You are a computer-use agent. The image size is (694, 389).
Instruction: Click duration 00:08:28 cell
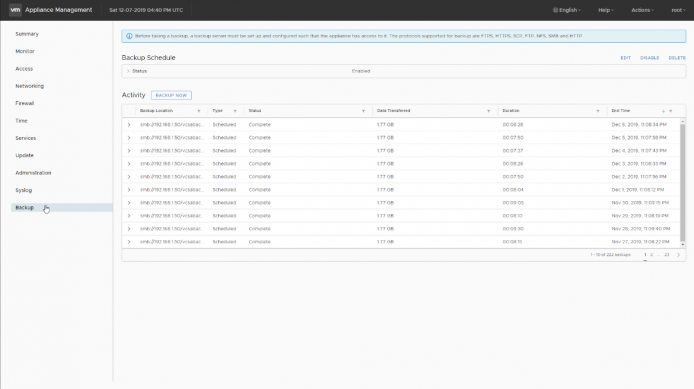(x=513, y=125)
